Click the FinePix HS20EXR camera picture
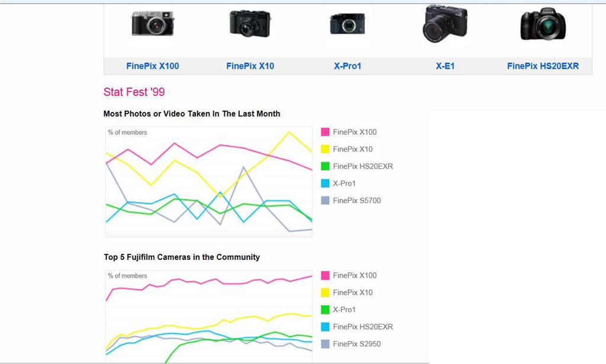 pyautogui.click(x=543, y=25)
